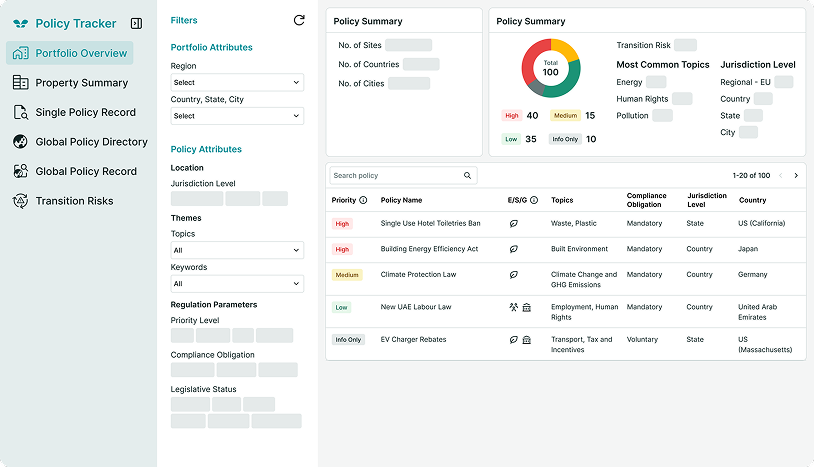The width and height of the screenshot is (814, 467).
Task: Go to next page of policies
Action: [796, 176]
